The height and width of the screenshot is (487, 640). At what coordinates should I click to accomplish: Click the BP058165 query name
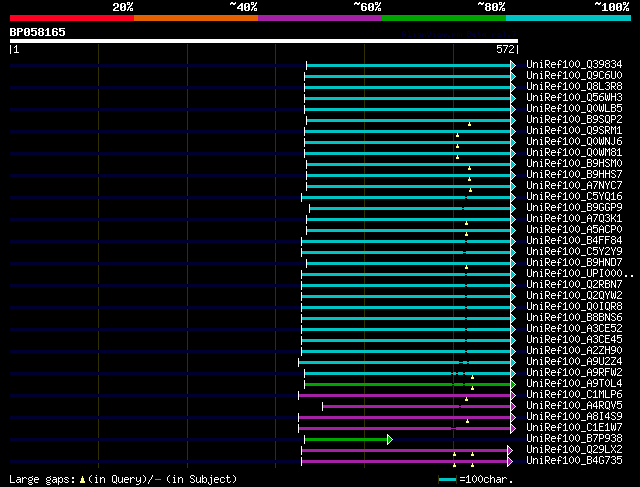38,32
